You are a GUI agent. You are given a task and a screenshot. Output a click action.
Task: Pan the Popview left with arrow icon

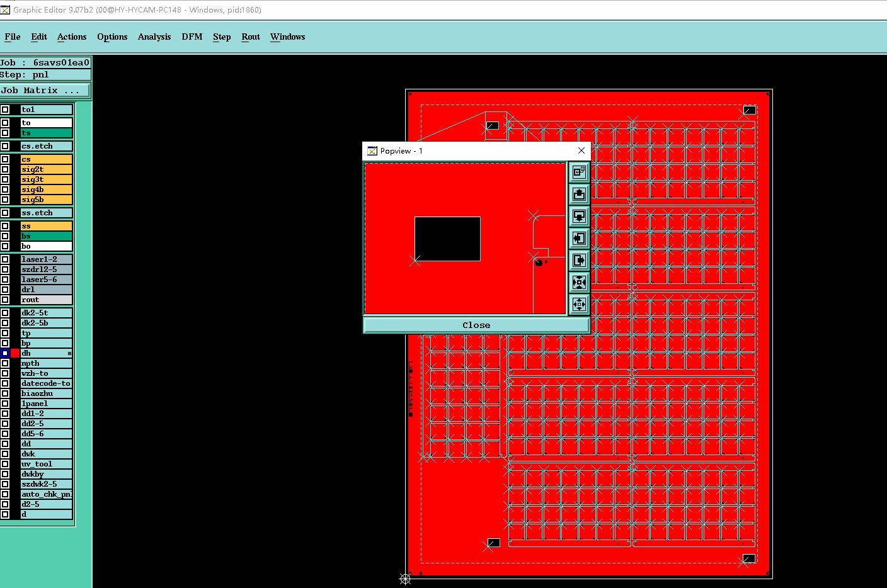[579, 238]
